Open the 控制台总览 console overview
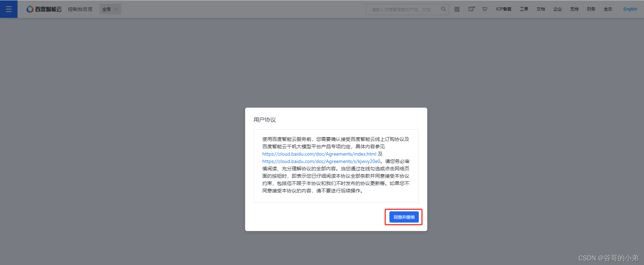Viewport: 644px width, 265px height. [x=80, y=9]
